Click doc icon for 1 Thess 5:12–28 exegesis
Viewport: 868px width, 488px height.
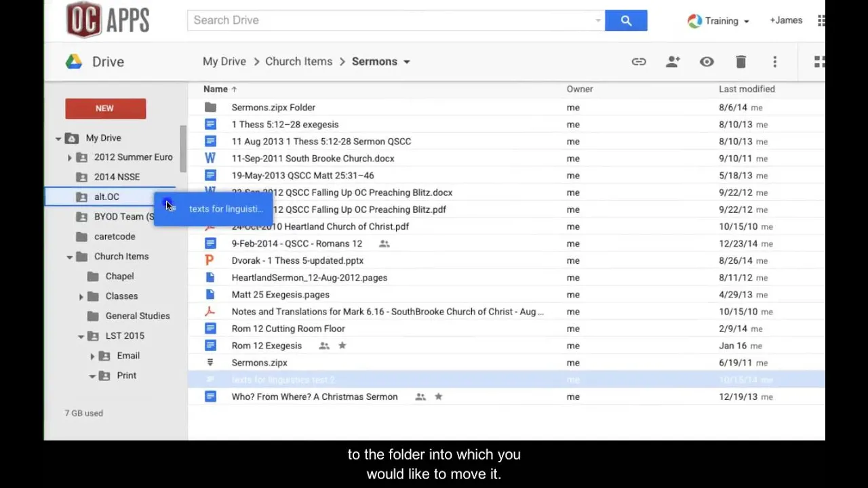(210, 124)
